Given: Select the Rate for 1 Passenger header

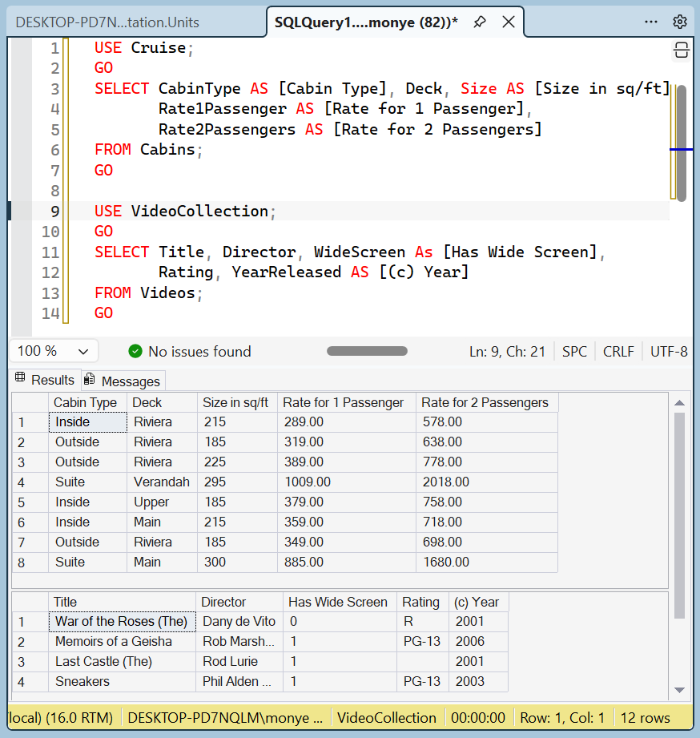Looking at the screenshot, I should 346,402.
